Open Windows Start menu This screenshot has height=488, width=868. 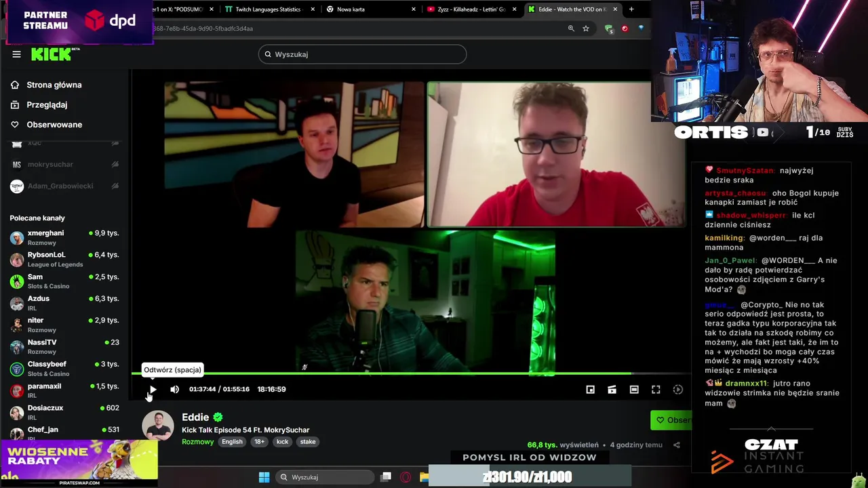point(264,477)
